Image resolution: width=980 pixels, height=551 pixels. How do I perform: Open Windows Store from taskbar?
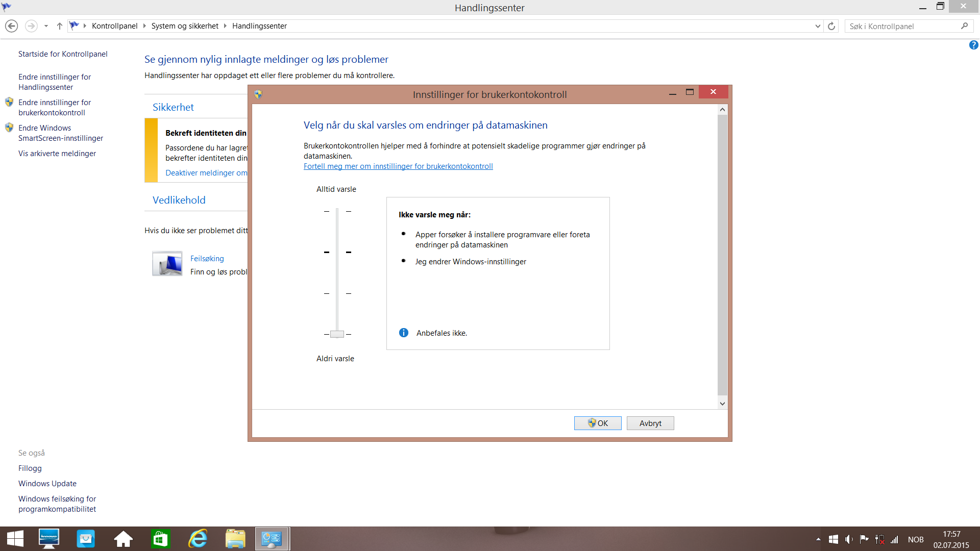160,539
